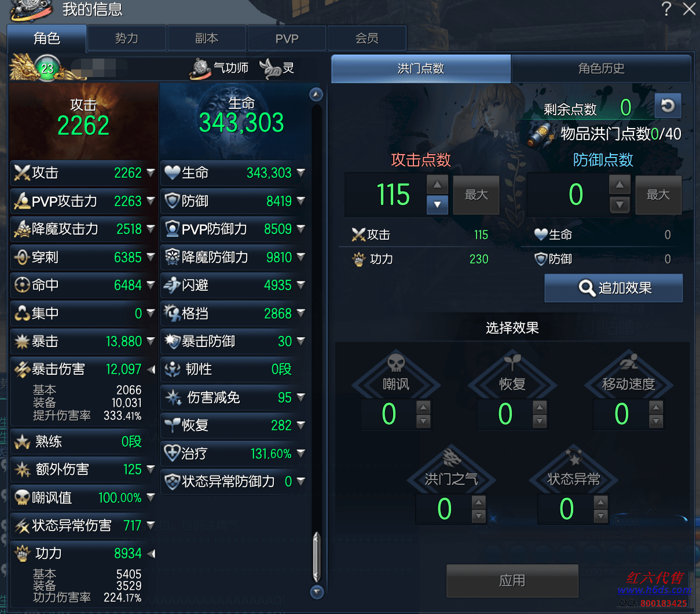Click the 状态异常 stars effect icon
This screenshot has height=614, width=700.
point(574,457)
